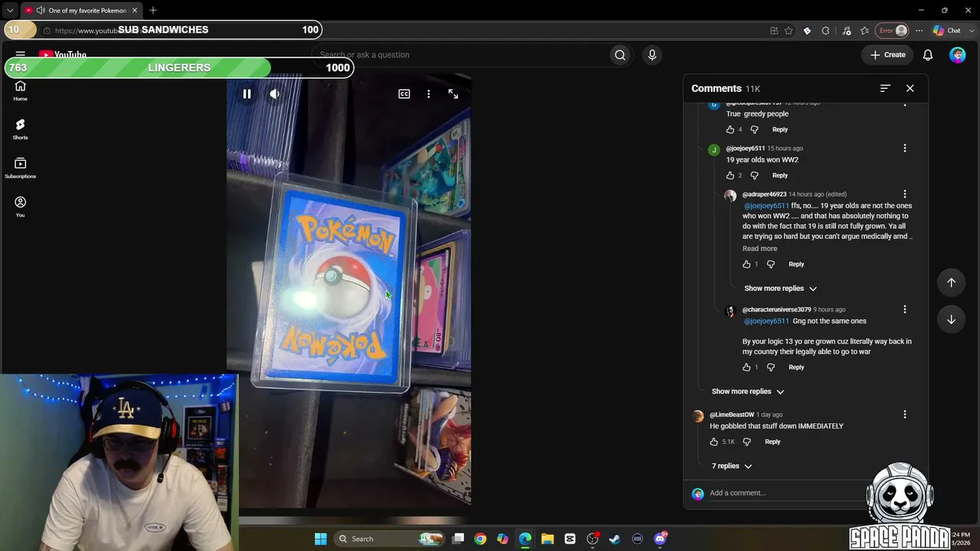The height and width of the screenshot is (551, 980).
Task: Add this page to favorites
Action: point(789,31)
